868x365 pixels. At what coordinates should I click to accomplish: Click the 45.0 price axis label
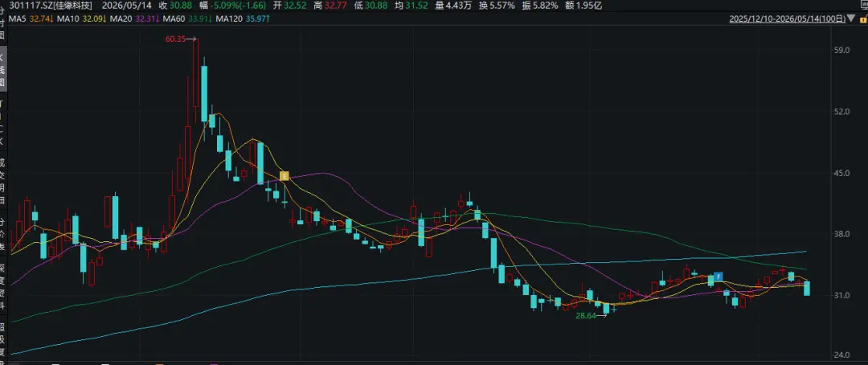842,174
